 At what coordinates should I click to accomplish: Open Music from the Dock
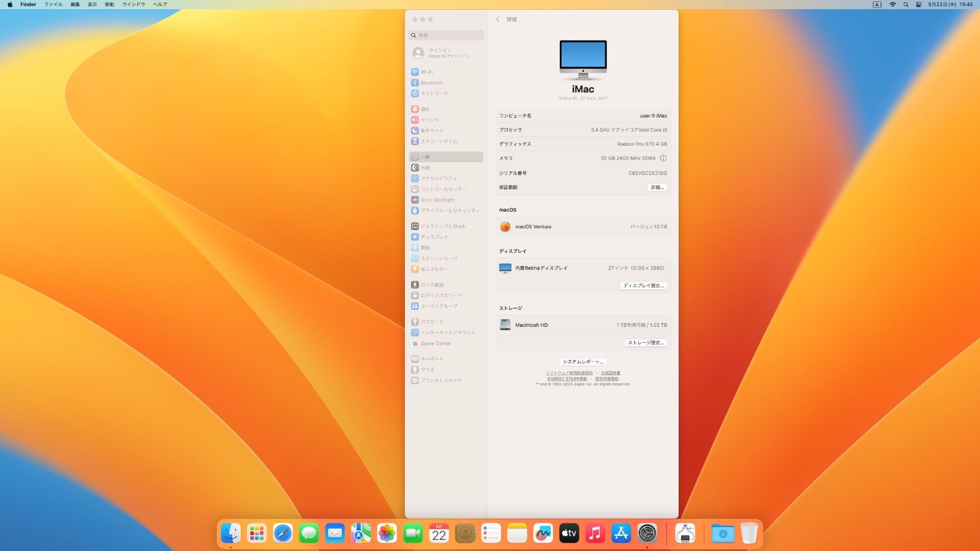pyautogui.click(x=595, y=533)
